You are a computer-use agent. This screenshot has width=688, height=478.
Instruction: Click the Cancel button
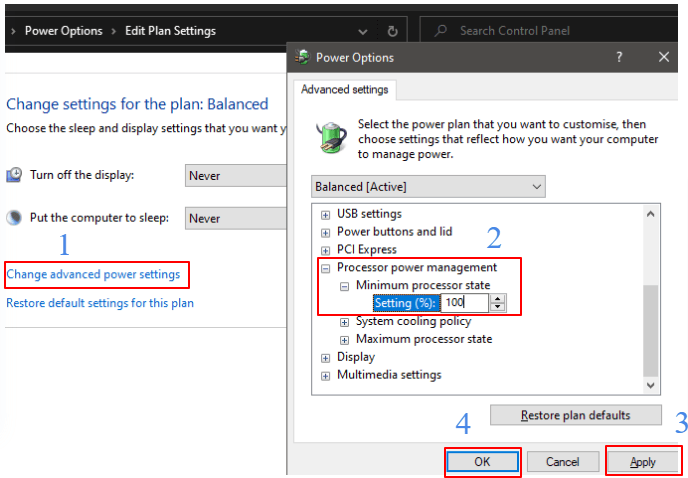pyautogui.click(x=563, y=462)
